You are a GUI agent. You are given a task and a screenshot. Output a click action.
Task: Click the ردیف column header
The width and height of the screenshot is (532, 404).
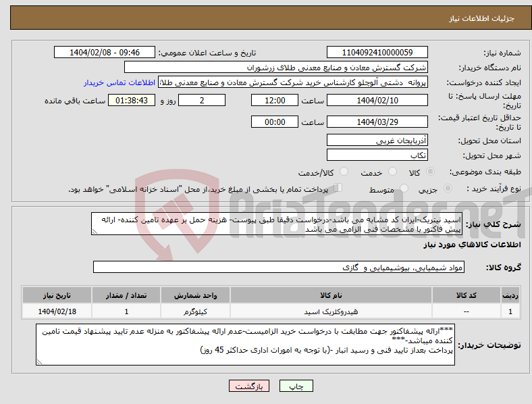pyautogui.click(x=510, y=295)
